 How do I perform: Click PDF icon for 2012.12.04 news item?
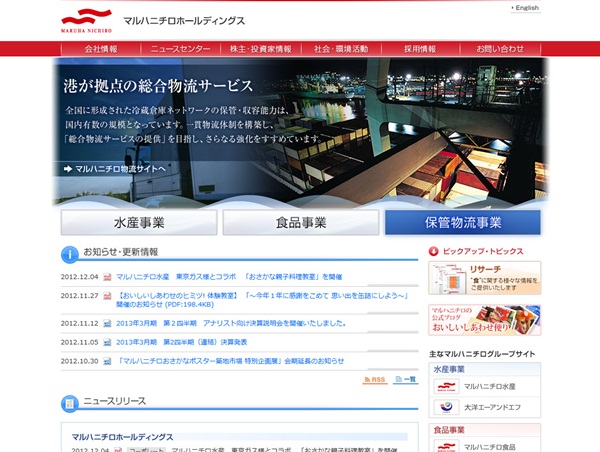[x=107, y=277]
